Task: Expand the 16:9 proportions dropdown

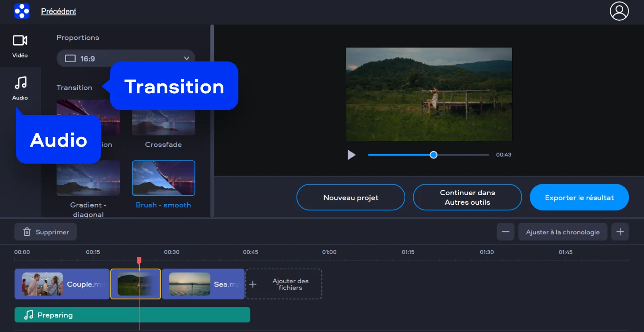Action: 126,59
